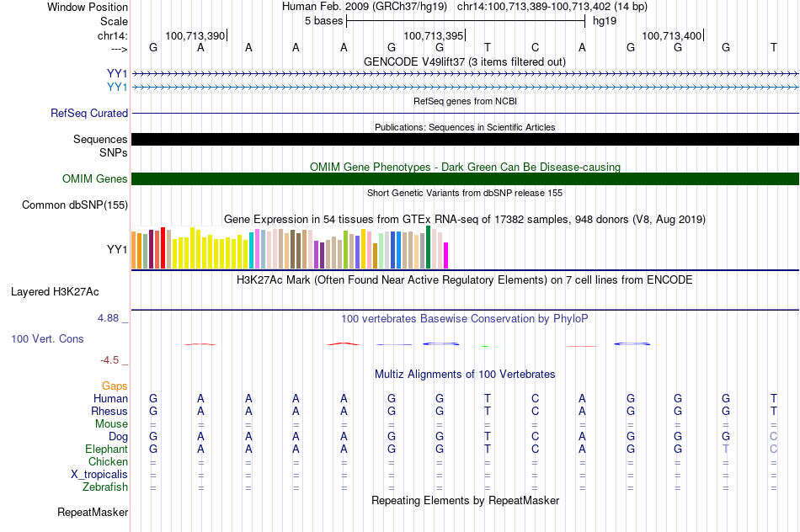Click the 100,713,390 coordinate marker
The image size is (800, 532).
(195, 35)
